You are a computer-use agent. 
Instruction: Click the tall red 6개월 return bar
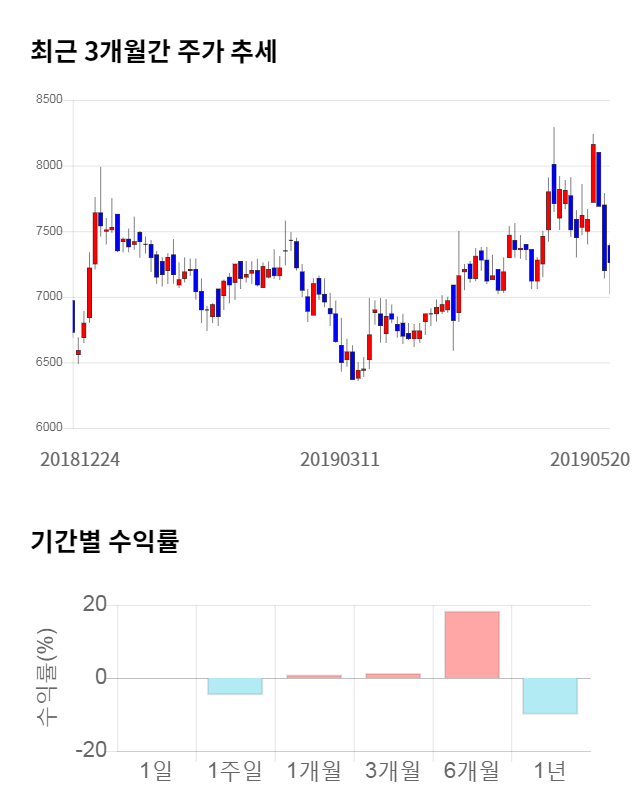[471, 645]
